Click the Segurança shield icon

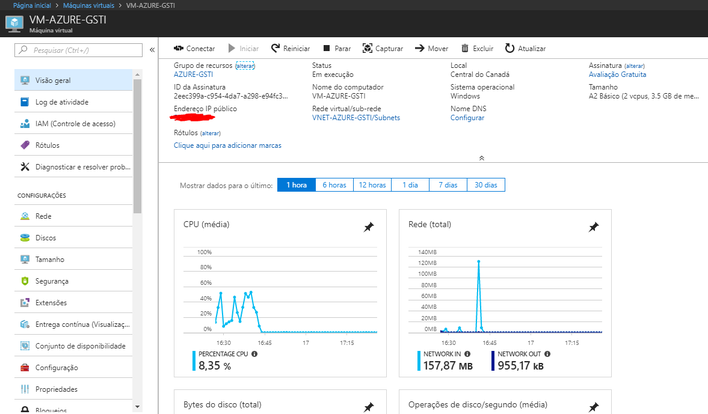pos(25,281)
